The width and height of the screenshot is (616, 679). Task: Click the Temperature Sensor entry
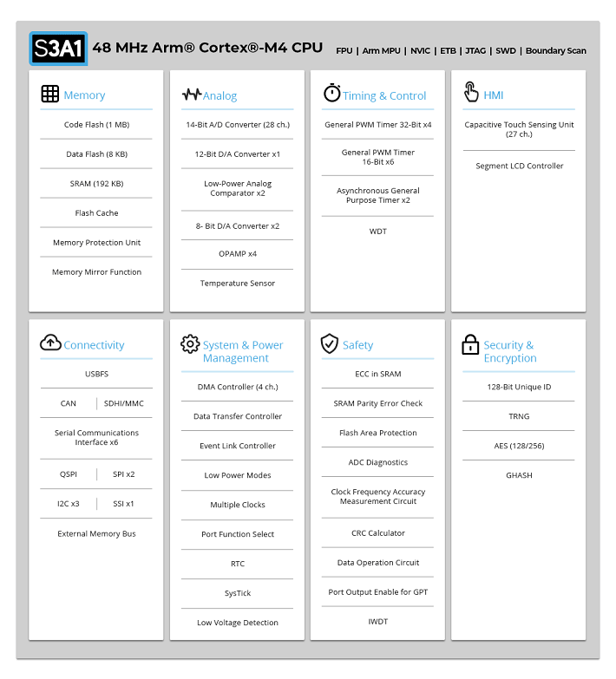pos(238,284)
